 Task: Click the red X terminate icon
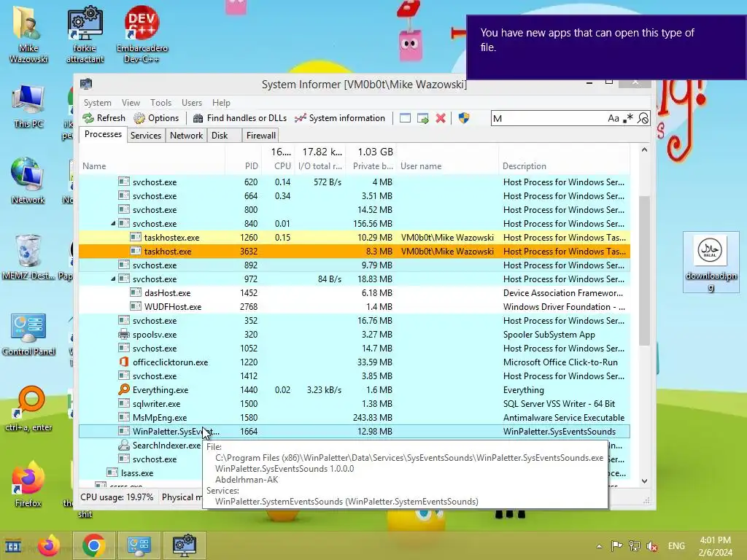441,118
